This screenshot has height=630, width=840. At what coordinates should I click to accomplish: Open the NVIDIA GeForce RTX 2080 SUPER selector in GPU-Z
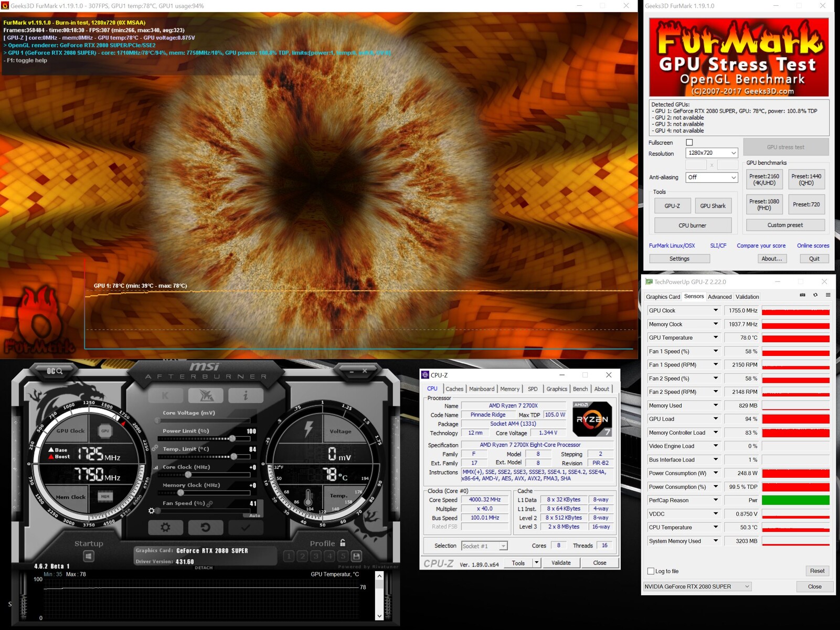pyautogui.click(x=697, y=586)
